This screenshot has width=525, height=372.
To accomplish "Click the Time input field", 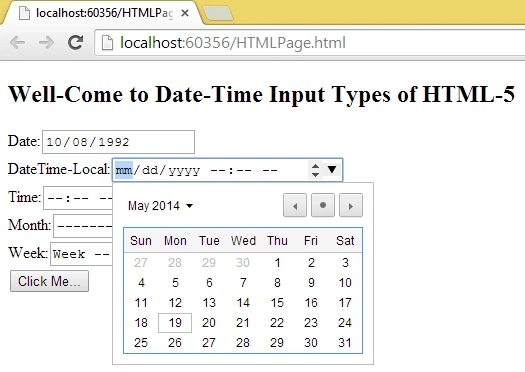I will tap(78, 198).
